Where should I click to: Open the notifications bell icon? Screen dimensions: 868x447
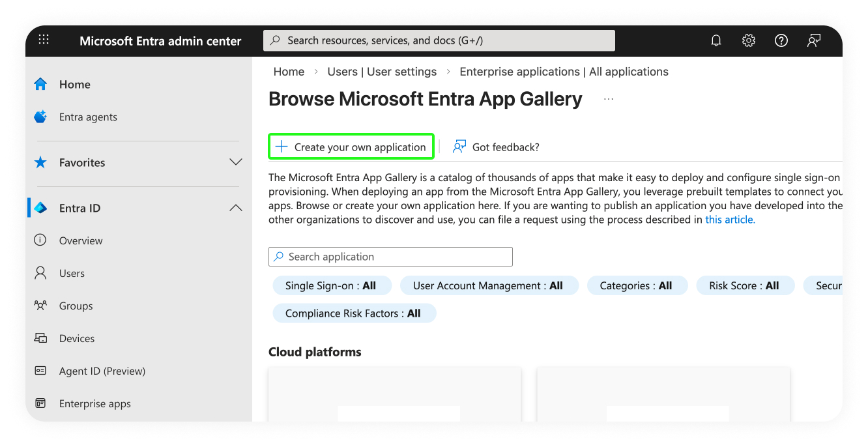716,40
